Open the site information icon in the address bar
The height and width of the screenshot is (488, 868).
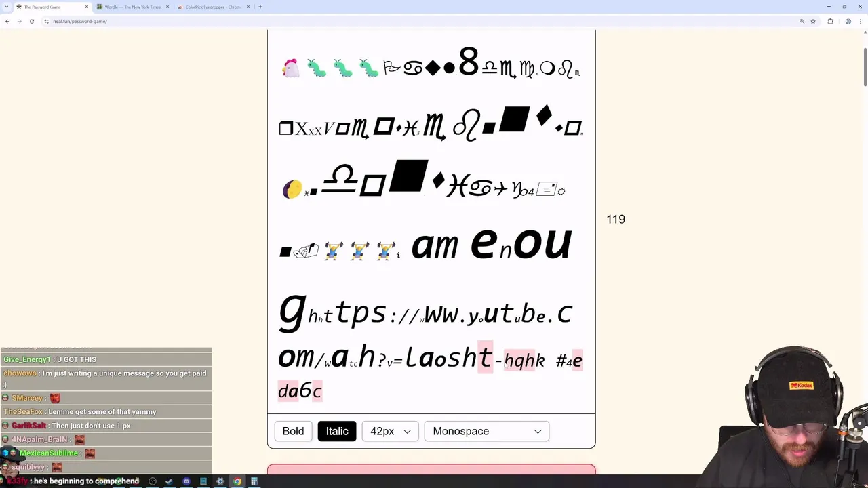[47, 21]
